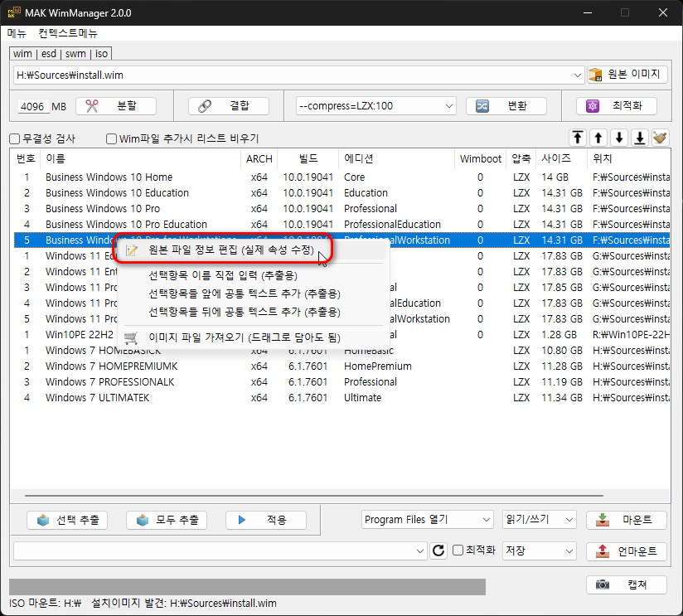Click the 최적화 optimize button
683x616 pixels.
(x=617, y=106)
